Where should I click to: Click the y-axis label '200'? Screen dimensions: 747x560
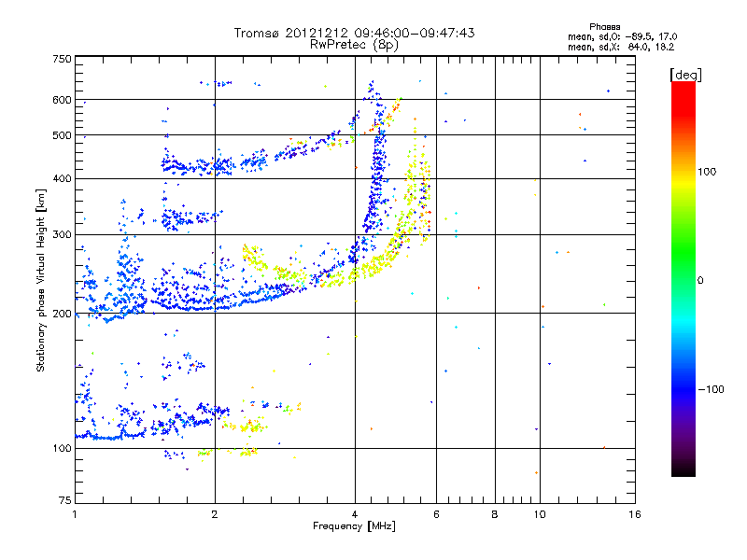(62, 314)
